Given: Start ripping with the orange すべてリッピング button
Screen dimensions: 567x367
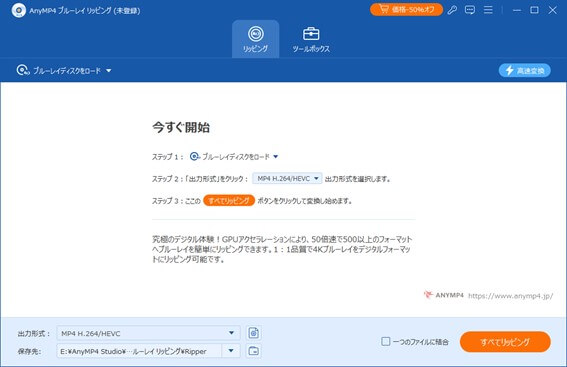Looking at the screenshot, I should click(x=505, y=342).
